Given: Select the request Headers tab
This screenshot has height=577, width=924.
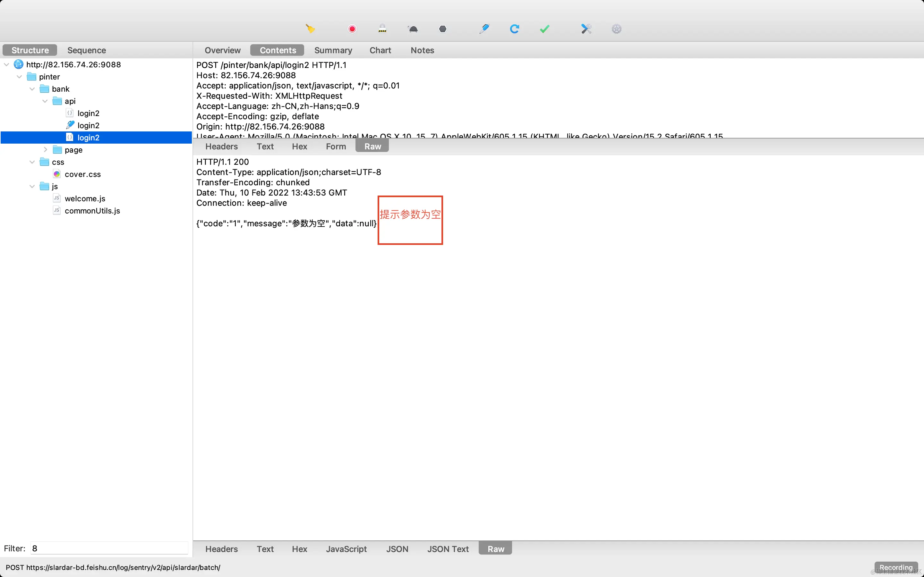Looking at the screenshot, I should pyautogui.click(x=221, y=146).
